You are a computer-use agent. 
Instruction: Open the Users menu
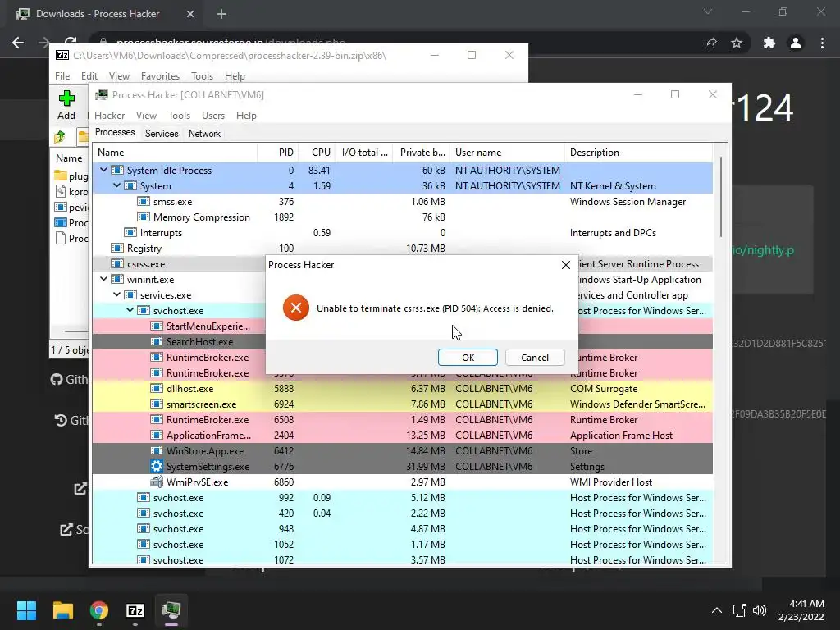(x=213, y=115)
